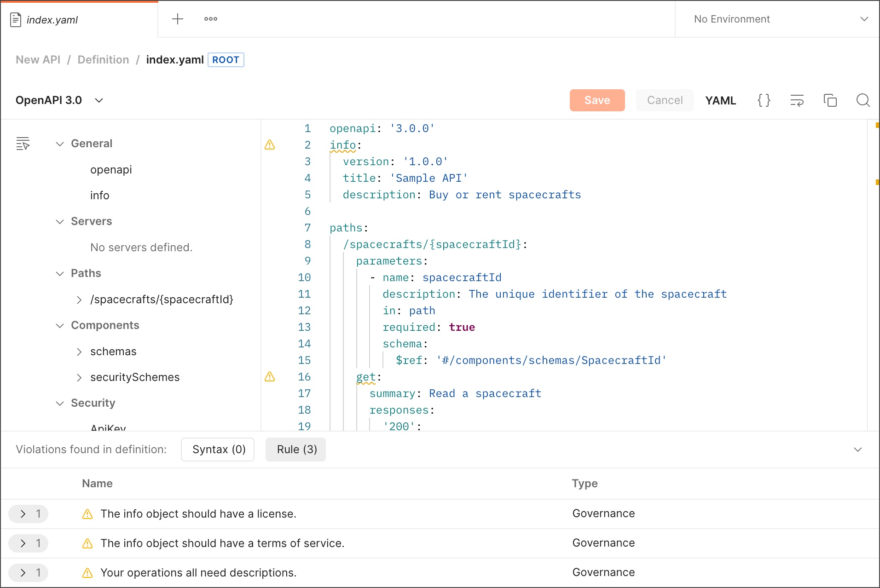Open editor search with the magnifier icon
The image size is (880, 588).
pos(863,100)
